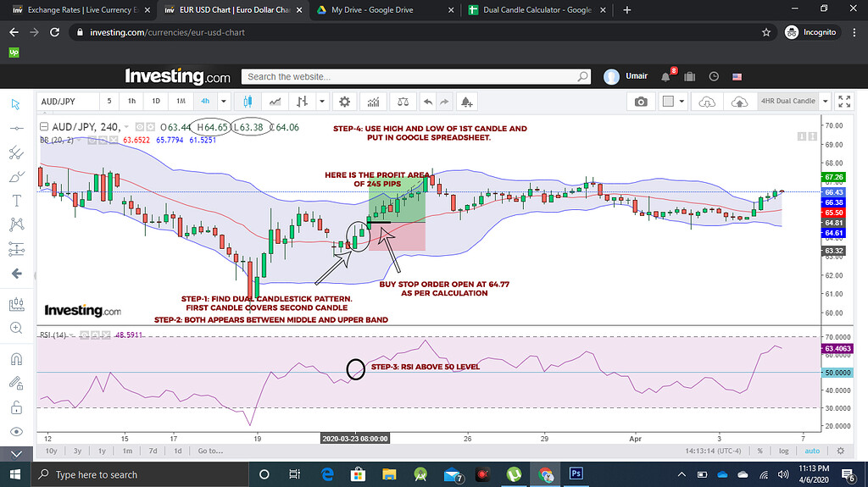Expand the bar style dropdown arrow
The height and width of the screenshot is (487, 868).
[x=322, y=102]
